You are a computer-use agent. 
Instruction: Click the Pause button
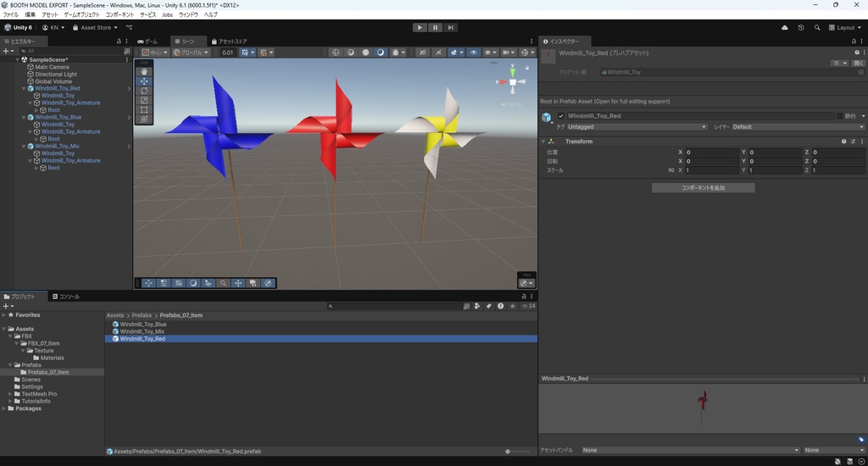(436, 27)
